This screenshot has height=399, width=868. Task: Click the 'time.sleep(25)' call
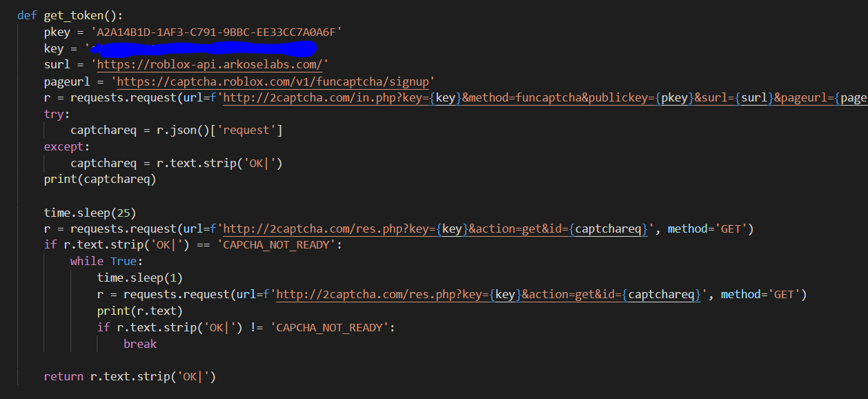pyautogui.click(x=90, y=213)
